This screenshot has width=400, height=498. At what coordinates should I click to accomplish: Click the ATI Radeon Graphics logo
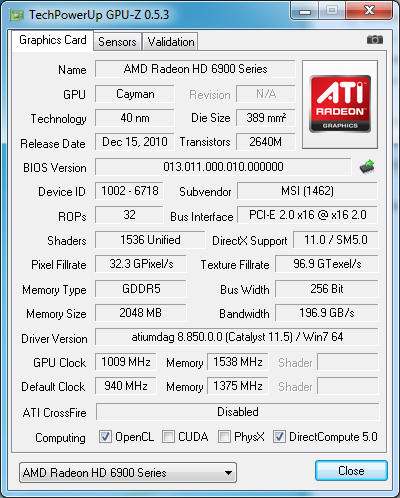[x=340, y=104]
